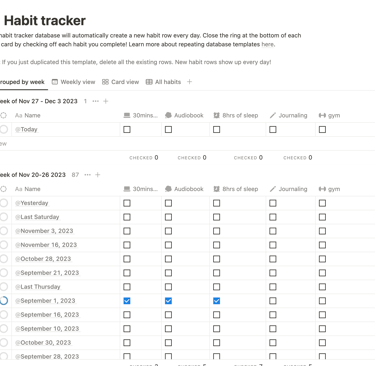This screenshot has width=375, height=366.
Task: Click plus icon beside Nov 20-26 group
Action: point(98,175)
